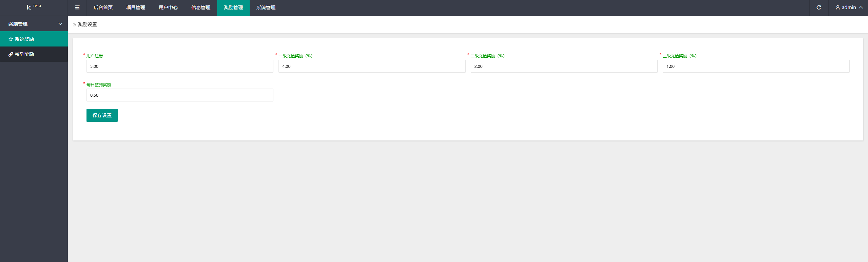This screenshot has width=868, height=262.
Task: Open the admin dropdown arrow
Action: (x=861, y=7)
